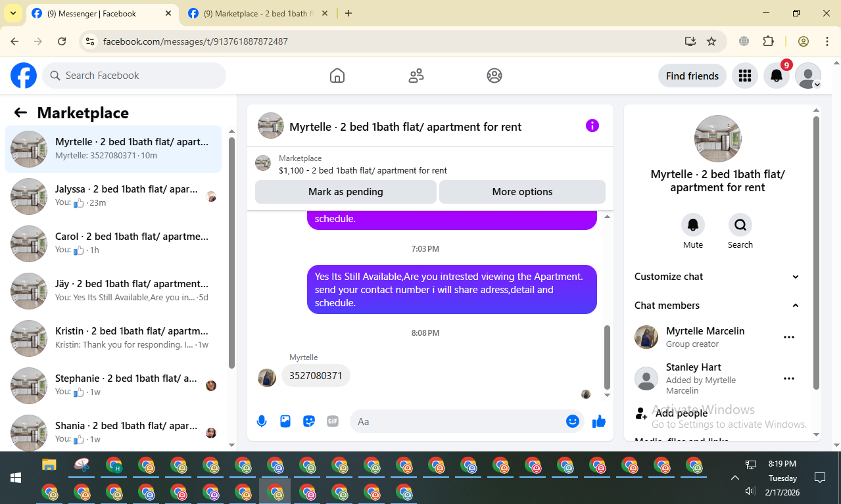Click Find friends button
The image size is (841, 504).
[x=692, y=76]
